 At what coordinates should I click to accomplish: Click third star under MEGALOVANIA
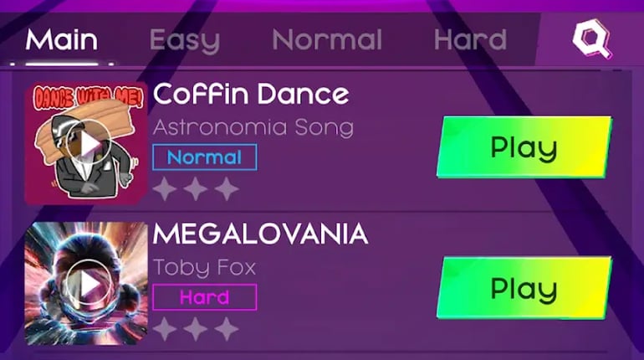click(227, 328)
